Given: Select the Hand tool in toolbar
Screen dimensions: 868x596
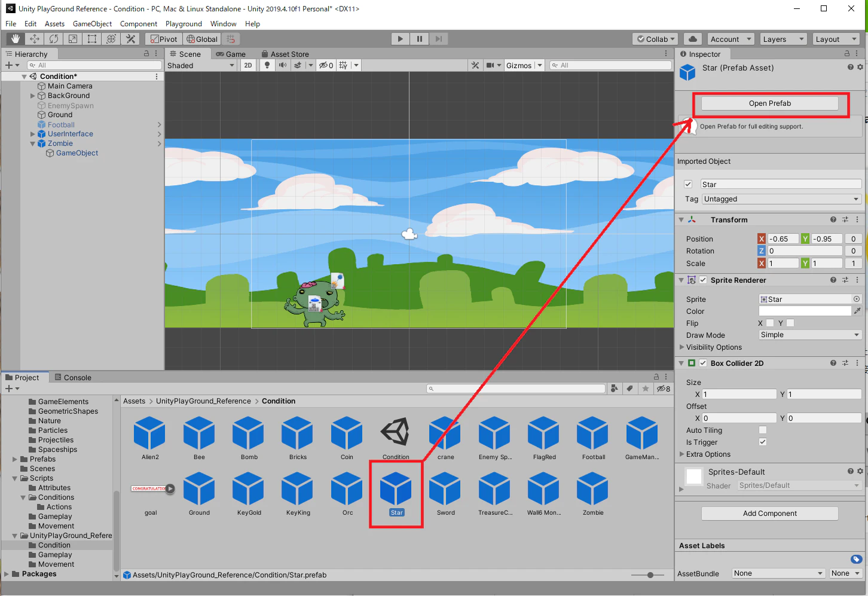Looking at the screenshot, I should pyautogui.click(x=16, y=39).
